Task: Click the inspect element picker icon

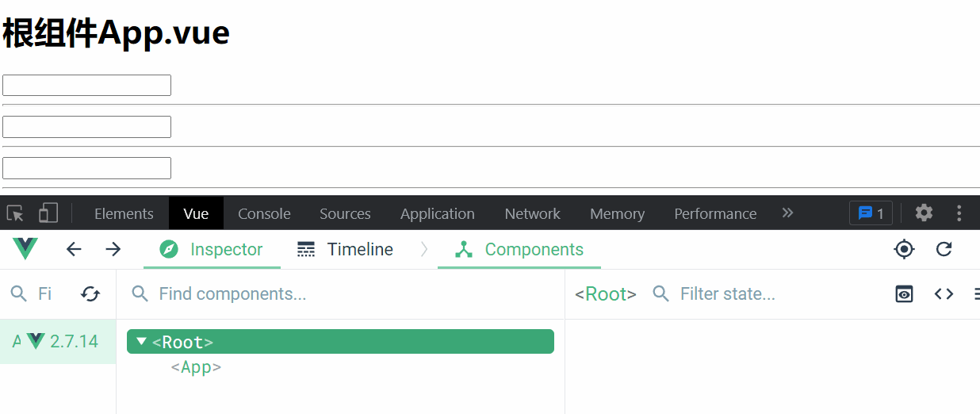Action: tap(15, 213)
